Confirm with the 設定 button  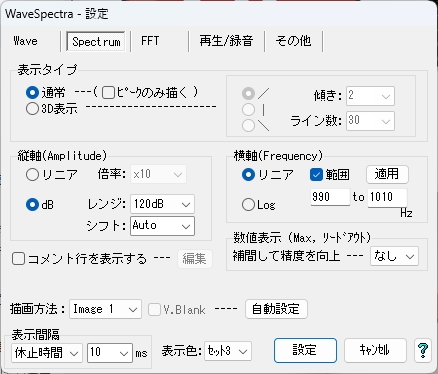(x=305, y=350)
